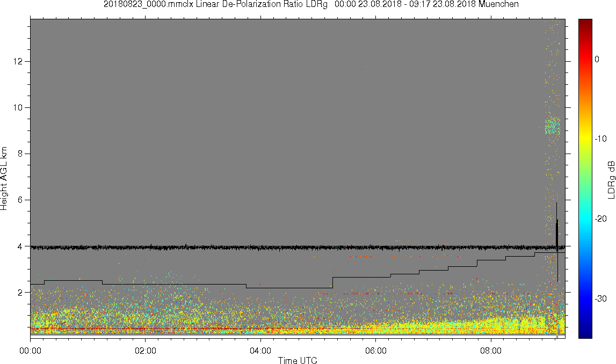Click the dark blue bottom of colorbar

point(585,332)
